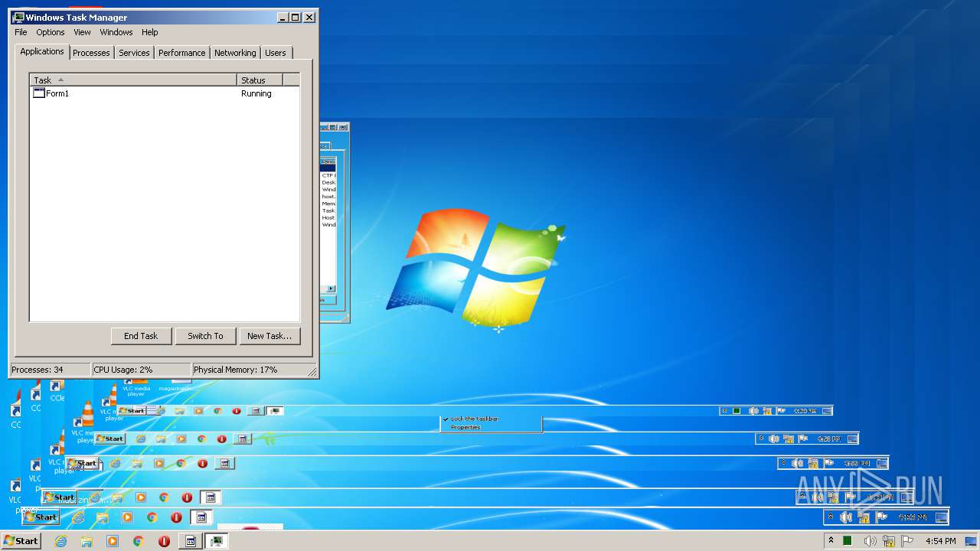The width and height of the screenshot is (980, 551).
Task: Click the Form1 application icon in list
Action: [39, 93]
